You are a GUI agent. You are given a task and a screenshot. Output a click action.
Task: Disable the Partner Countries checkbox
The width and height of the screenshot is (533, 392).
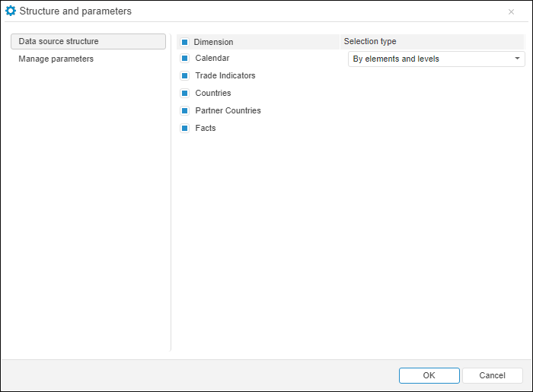click(184, 110)
